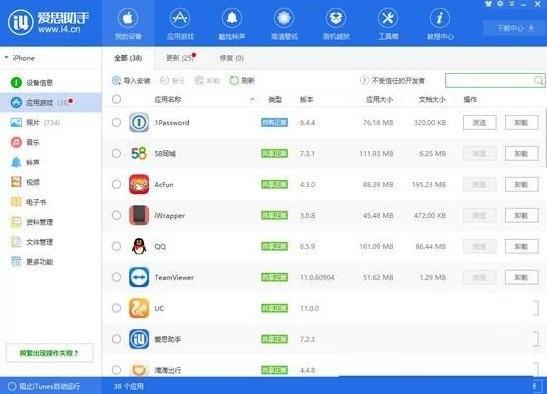This screenshot has width=547, height=394.
Task: Click the 应用名称 column sort arrow
Action: pyautogui.click(x=252, y=100)
